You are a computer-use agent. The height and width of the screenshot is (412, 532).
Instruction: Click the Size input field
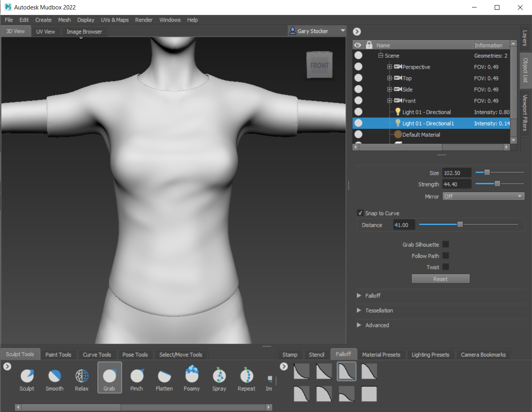[x=457, y=173]
